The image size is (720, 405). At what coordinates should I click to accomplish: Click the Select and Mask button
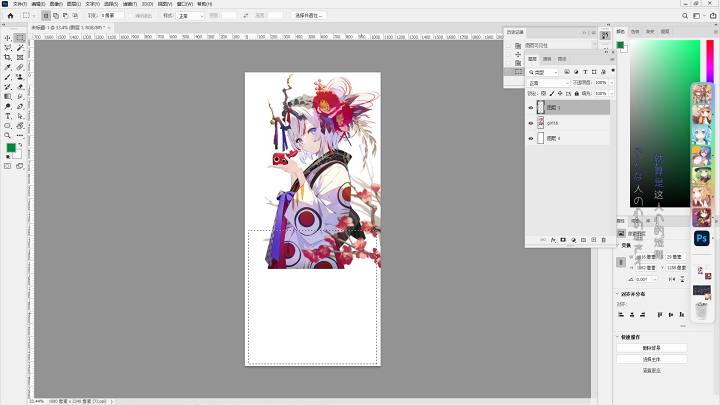[309, 16]
